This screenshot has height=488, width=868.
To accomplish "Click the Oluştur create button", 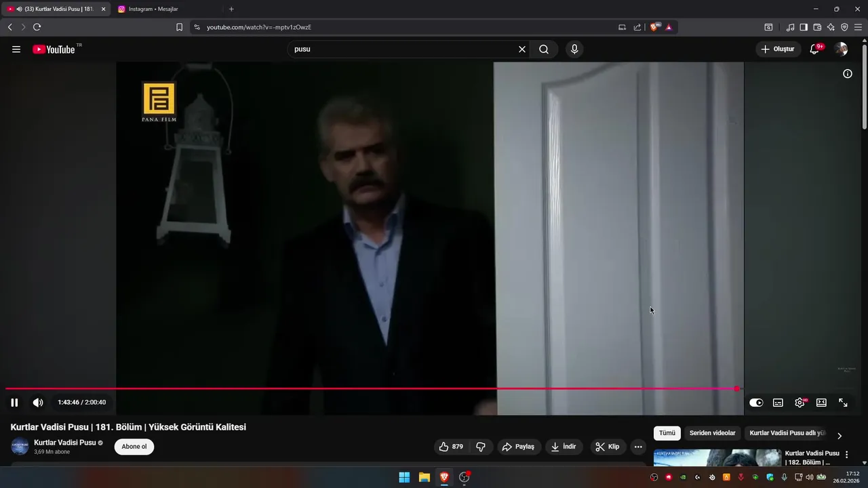I will point(778,49).
